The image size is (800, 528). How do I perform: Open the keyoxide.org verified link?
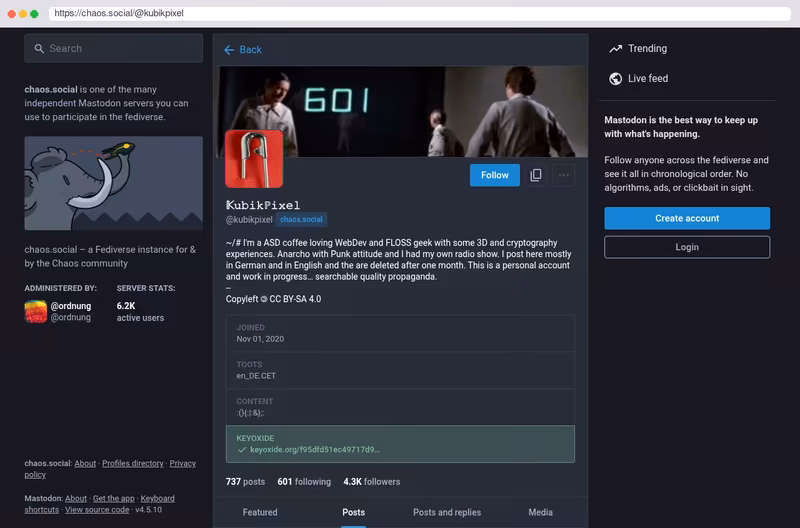pos(315,449)
